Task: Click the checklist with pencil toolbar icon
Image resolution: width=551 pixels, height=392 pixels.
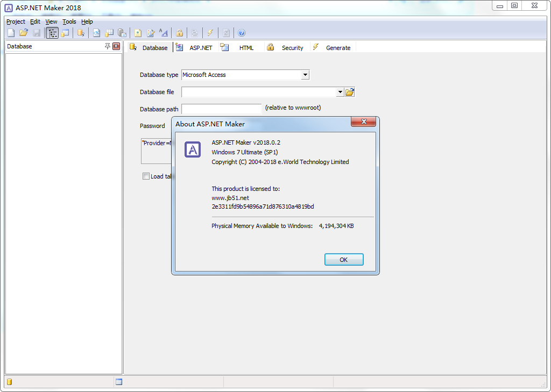Action: point(151,33)
